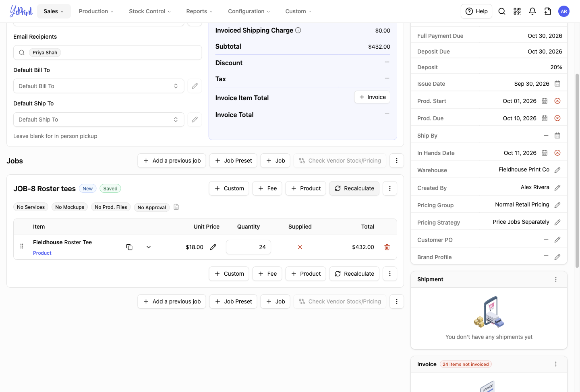
Task: Clear the Prod. Start date
Action: click(x=557, y=101)
